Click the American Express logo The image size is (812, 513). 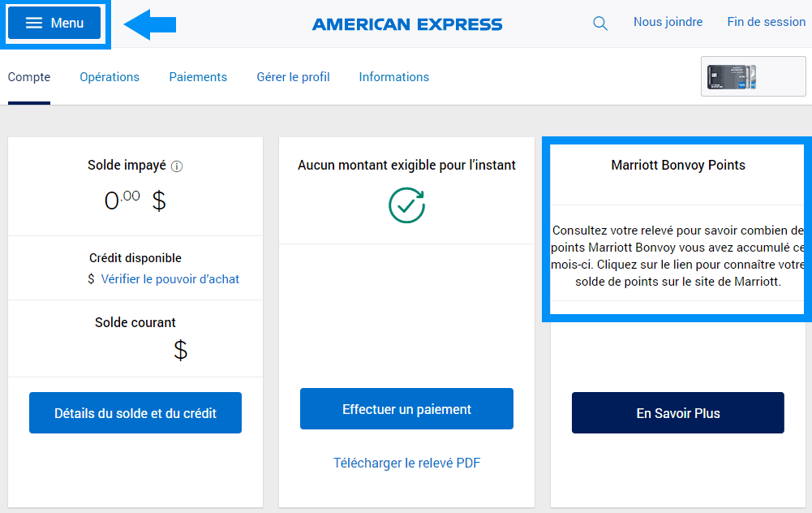(406, 24)
